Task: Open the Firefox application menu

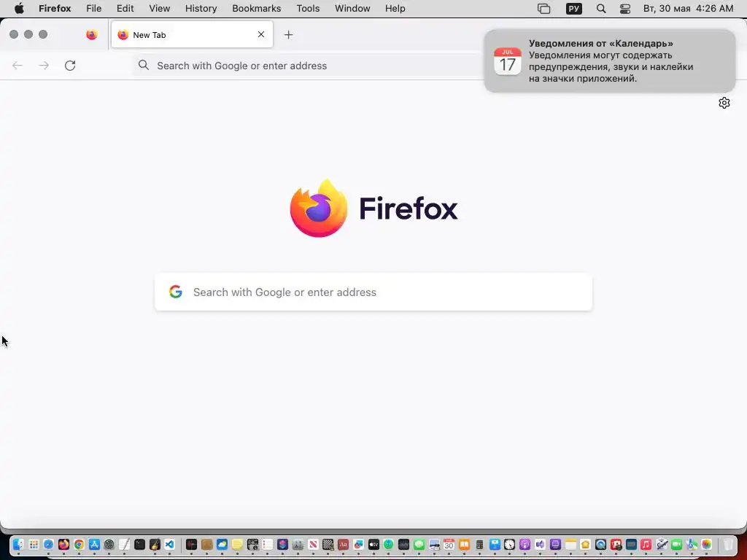Action: pyautogui.click(x=55, y=9)
